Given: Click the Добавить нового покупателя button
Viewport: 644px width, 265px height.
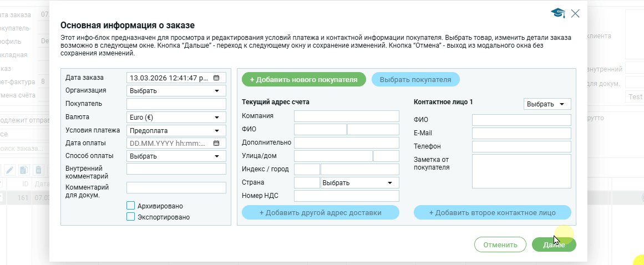Looking at the screenshot, I should [x=303, y=79].
